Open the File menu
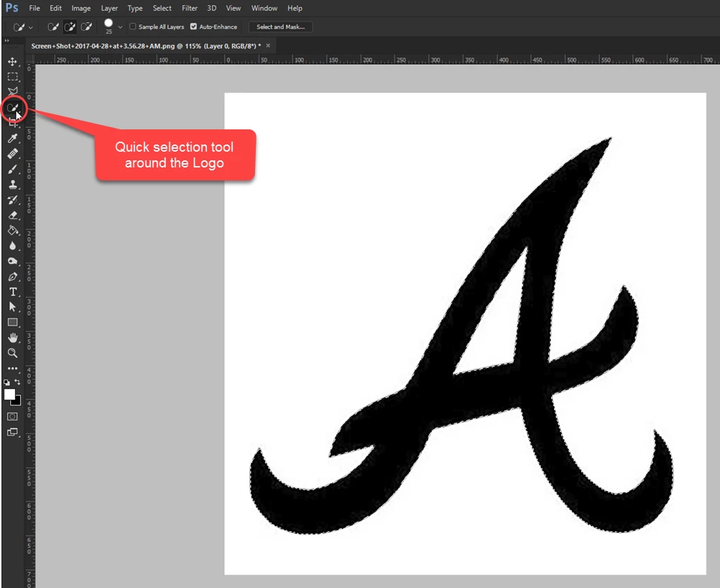The width and height of the screenshot is (720, 588). pyautogui.click(x=34, y=9)
